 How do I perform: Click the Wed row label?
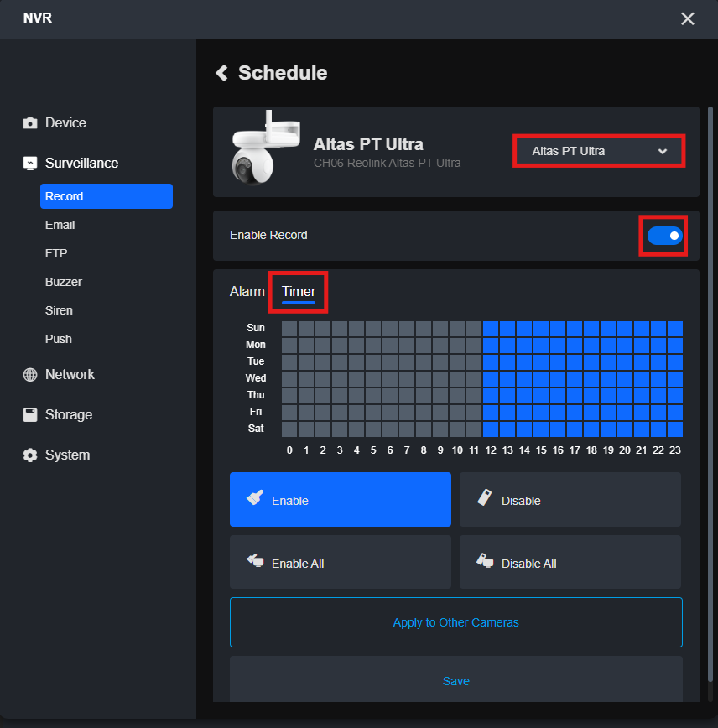click(x=256, y=378)
